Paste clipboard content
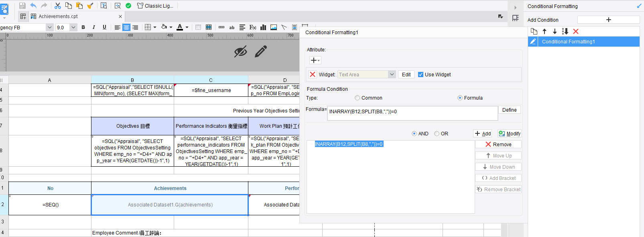The height and width of the screenshot is (237, 644). coord(79,6)
